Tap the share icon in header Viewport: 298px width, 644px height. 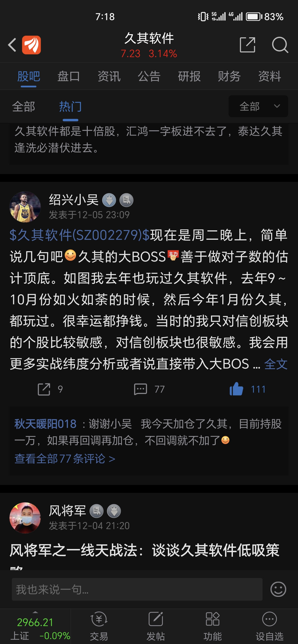click(247, 45)
